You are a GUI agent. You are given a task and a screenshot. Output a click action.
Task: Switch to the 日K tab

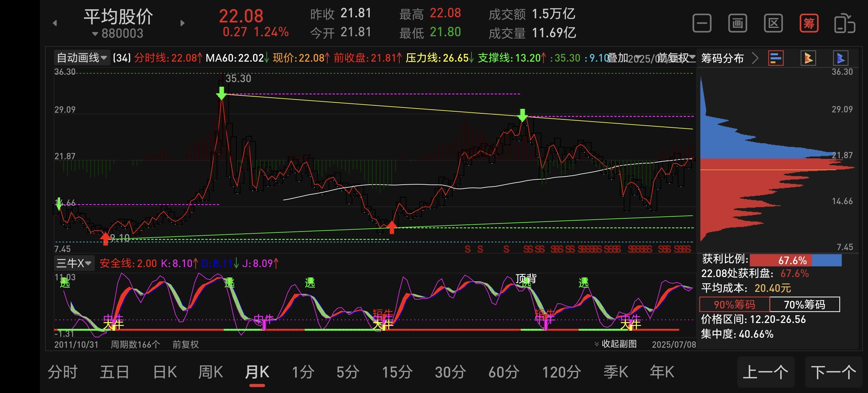[x=165, y=372]
